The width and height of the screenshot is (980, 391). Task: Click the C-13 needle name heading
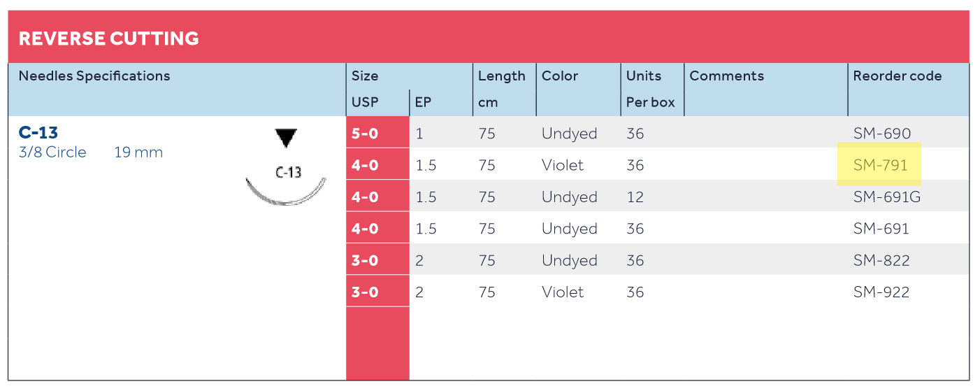(x=38, y=132)
